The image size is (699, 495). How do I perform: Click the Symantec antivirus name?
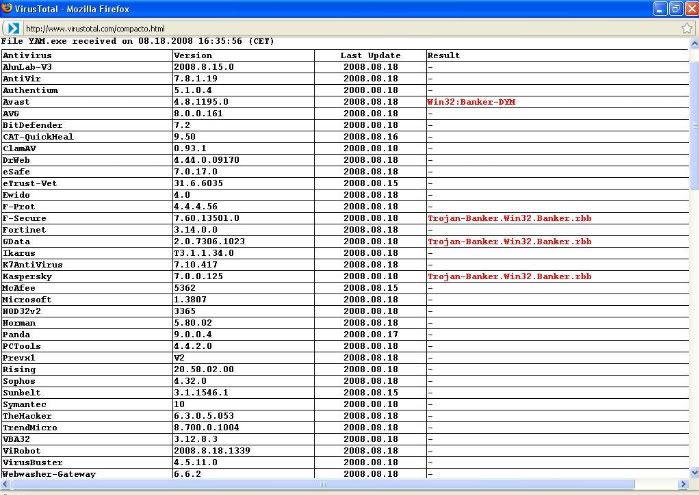click(x=25, y=404)
